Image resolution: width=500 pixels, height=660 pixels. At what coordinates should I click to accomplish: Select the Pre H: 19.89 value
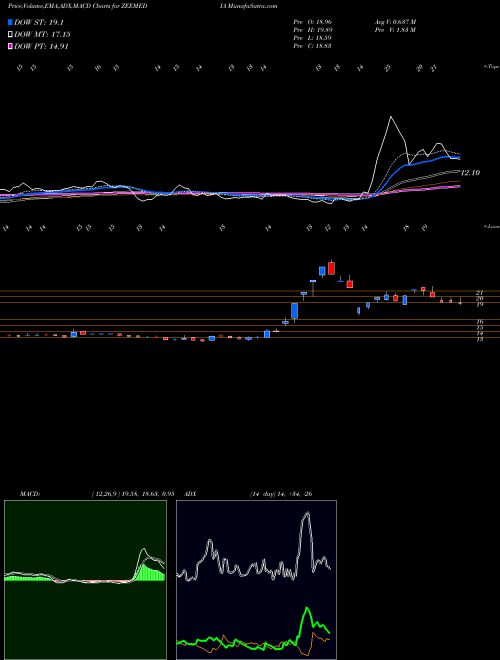tap(313, 30)
